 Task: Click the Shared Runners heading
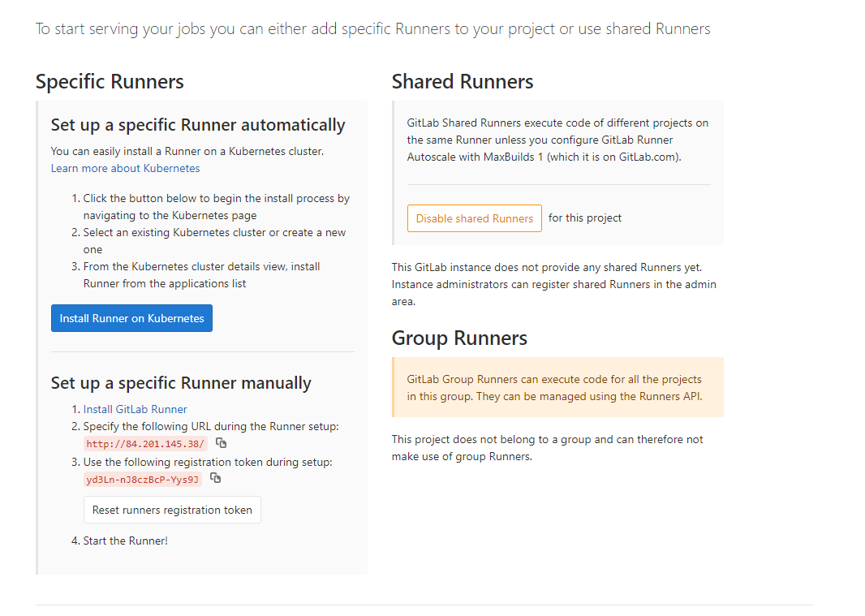coord(463,82)
